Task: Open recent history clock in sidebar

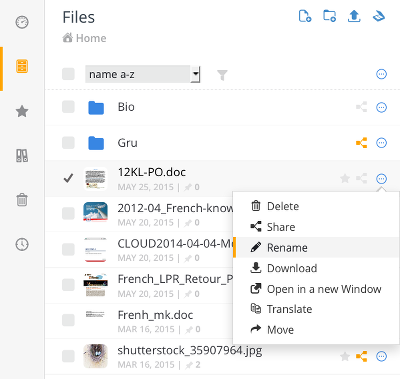Action: pos(22,244)
